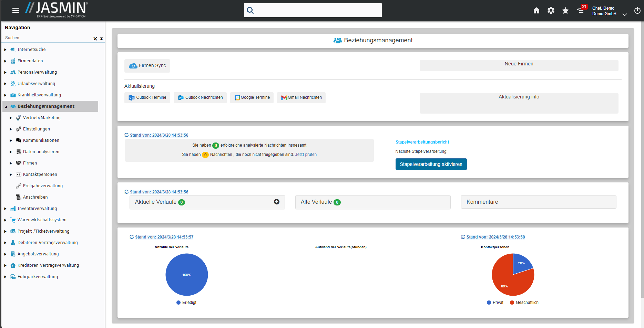Open the user account dropdown chevron
The height and width of the screenshot is (328, 644).
click(624, 14)
